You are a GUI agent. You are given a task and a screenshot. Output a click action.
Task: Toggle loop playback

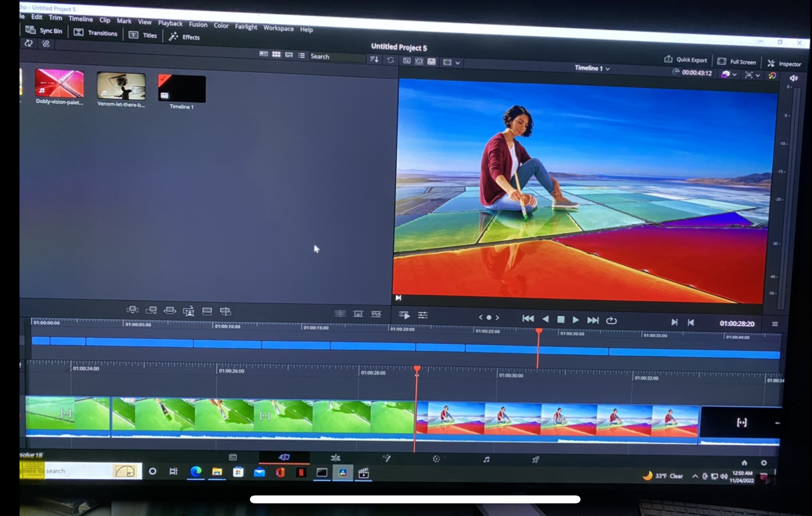point(612,320)
